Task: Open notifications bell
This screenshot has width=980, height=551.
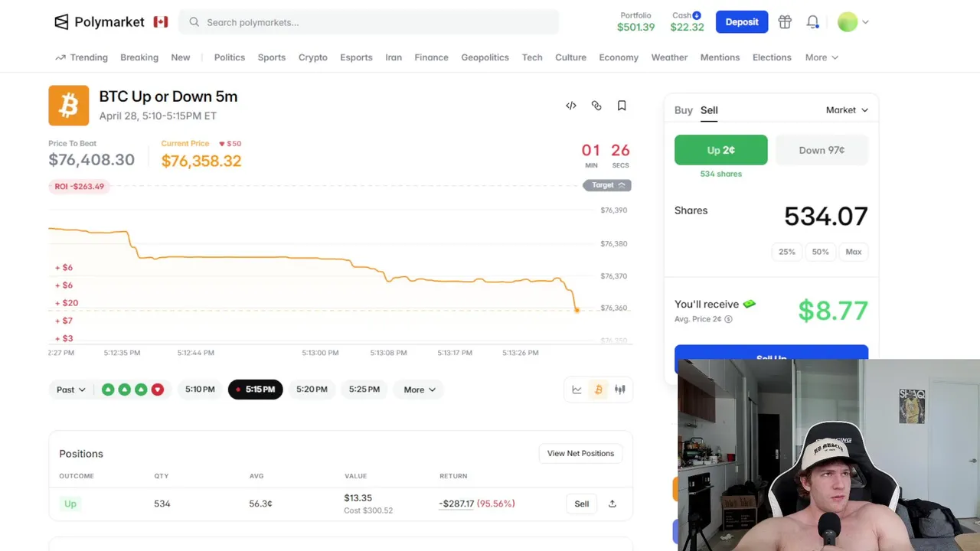Action: click(x=812, y=22)
